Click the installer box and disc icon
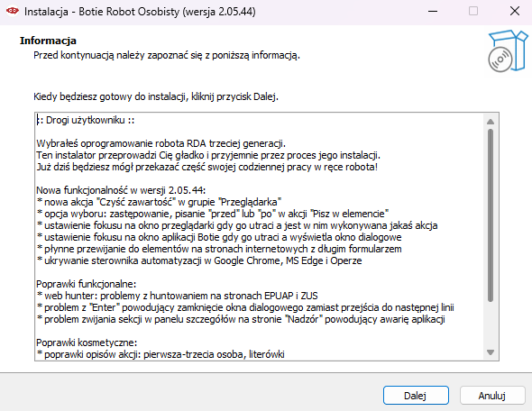532x411 pixels. coord(508,50)
